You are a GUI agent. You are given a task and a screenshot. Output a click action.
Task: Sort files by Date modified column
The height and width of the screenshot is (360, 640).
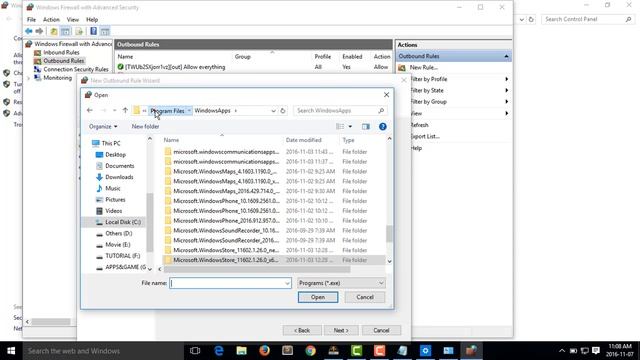click(x=304, y=140)
